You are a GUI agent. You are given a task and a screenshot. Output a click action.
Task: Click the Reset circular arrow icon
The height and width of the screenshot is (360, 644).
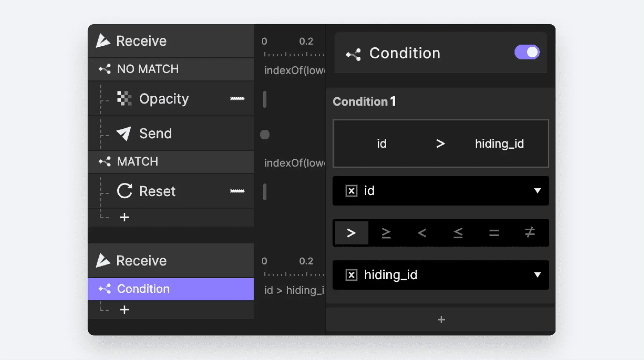click(125, 191)
